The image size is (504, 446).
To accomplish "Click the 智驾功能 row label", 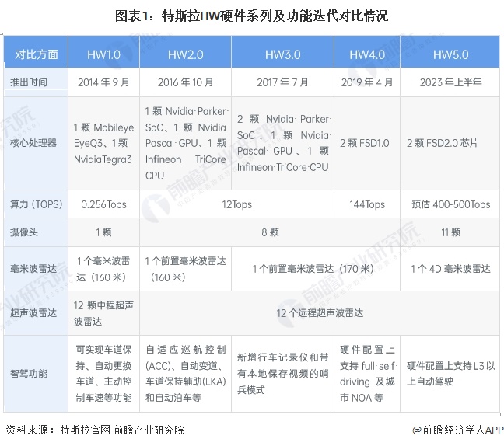I will pos(36,374).
